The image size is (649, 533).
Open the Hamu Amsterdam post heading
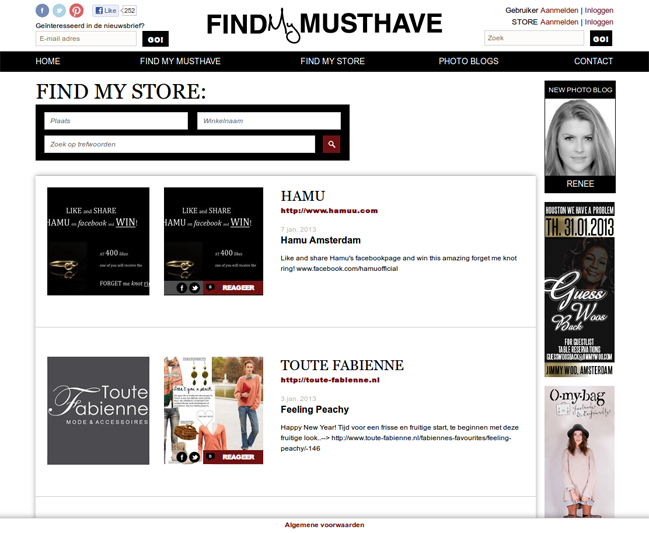(320, 240)
